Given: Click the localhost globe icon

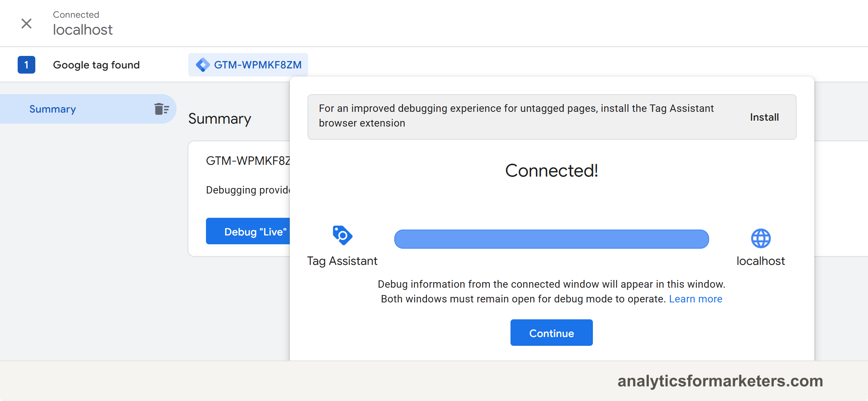Looking at the screenshot, I should (x=761, y=238).
